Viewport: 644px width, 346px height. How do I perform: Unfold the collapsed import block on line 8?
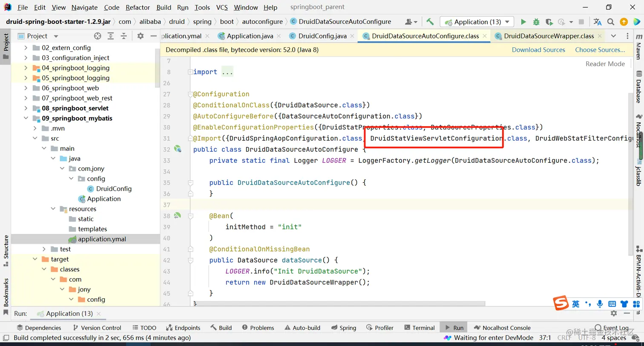(190, 72)
